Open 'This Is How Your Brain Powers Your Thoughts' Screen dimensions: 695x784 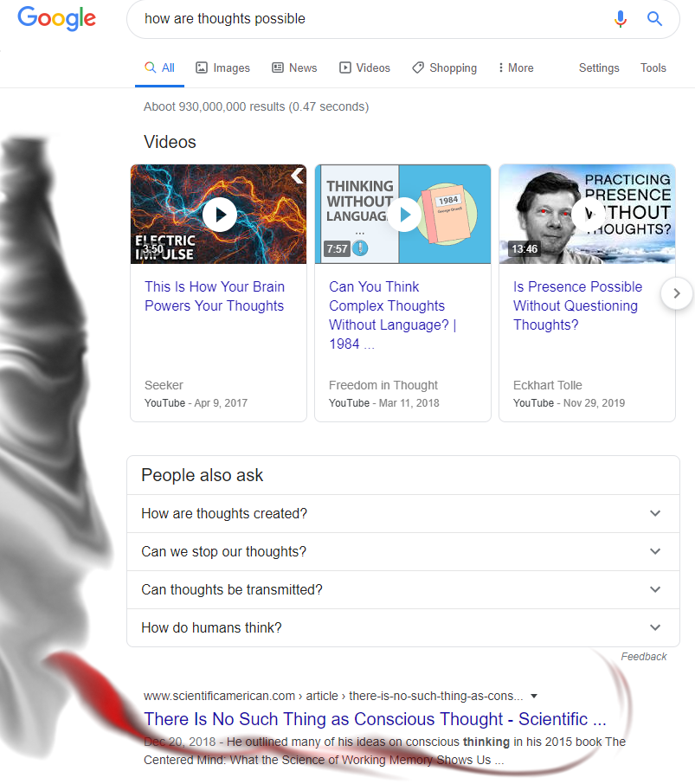point(215,296)
